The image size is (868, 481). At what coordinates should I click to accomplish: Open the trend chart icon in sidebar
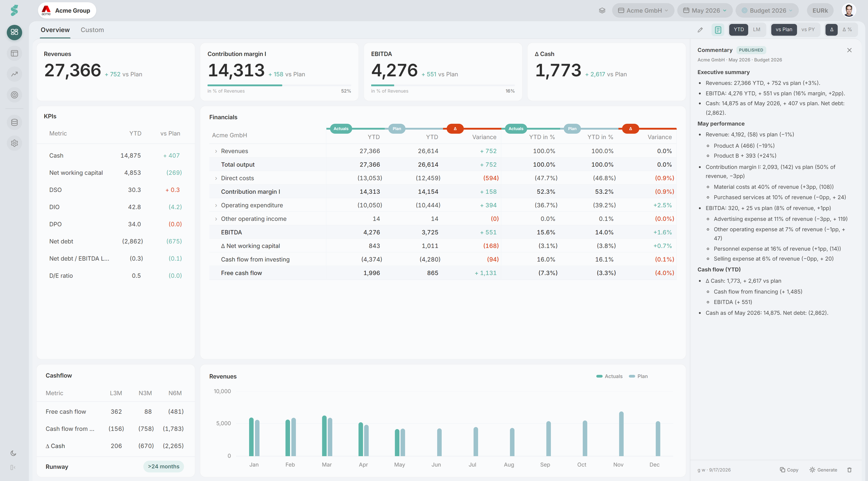pos(14,74)
